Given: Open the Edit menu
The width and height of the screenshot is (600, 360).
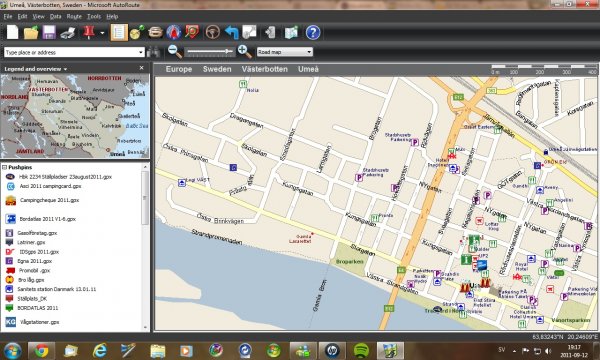Looking at the screenshot, I should [22, 16].
